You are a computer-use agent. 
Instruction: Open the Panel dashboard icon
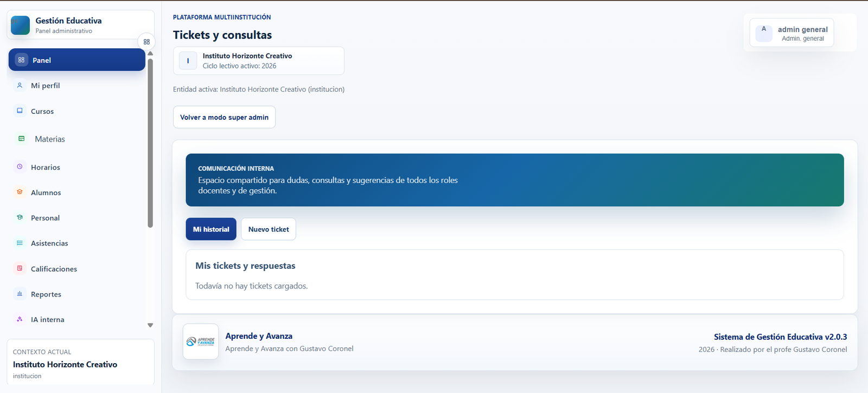pos(21,60)
